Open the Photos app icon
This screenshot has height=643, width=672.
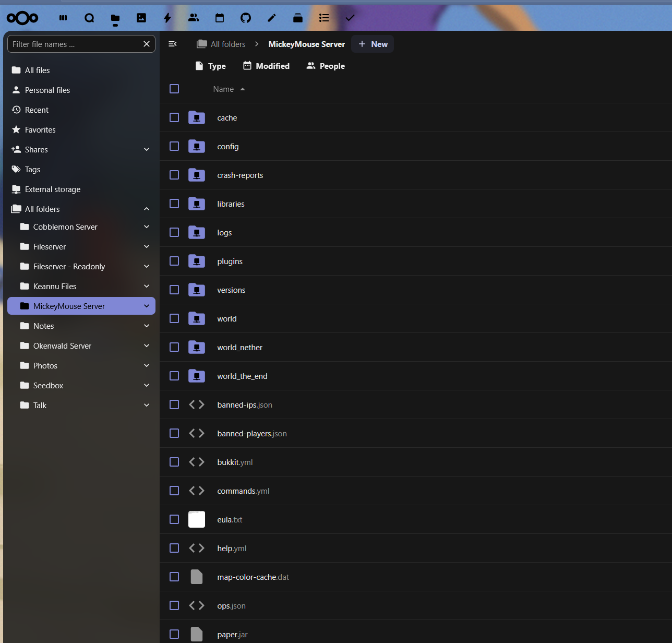pos(141,18)
